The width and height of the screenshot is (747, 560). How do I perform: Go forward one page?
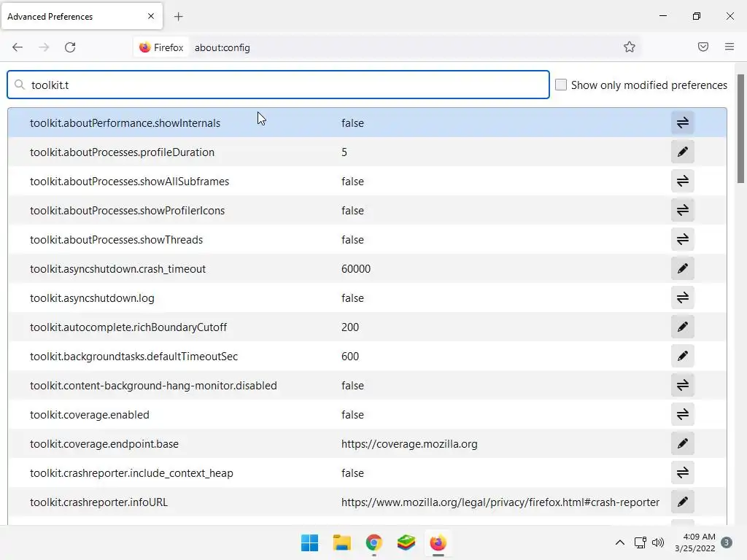pos(44,47)
